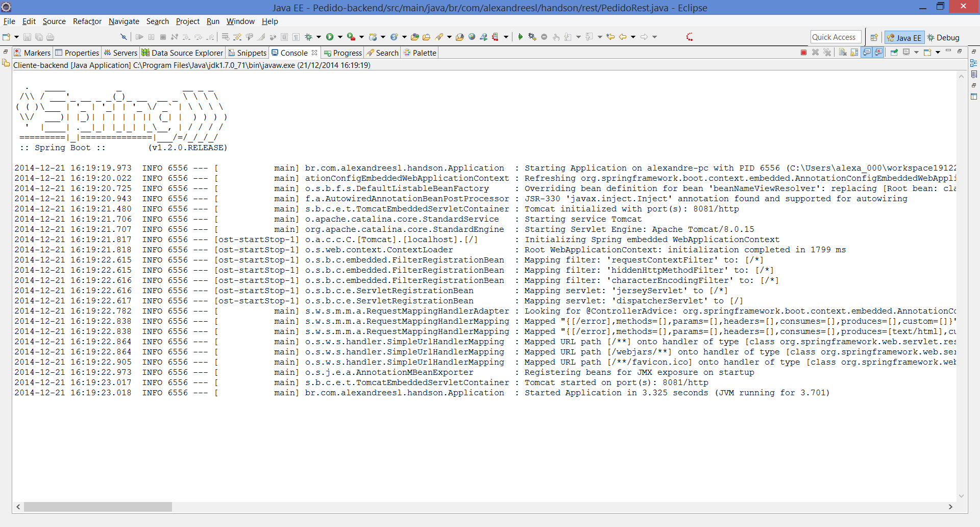Viewport: 980px width, 527px height.
Task: Click the debug Step Over icon
Action: pyautogui.click(x=198, y=37)
